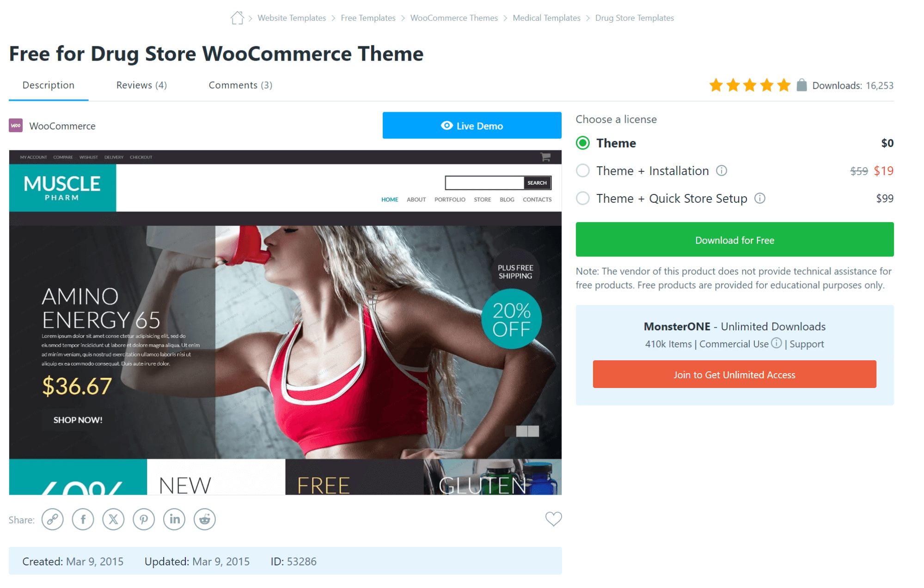Launch the Live Demo

472,125
